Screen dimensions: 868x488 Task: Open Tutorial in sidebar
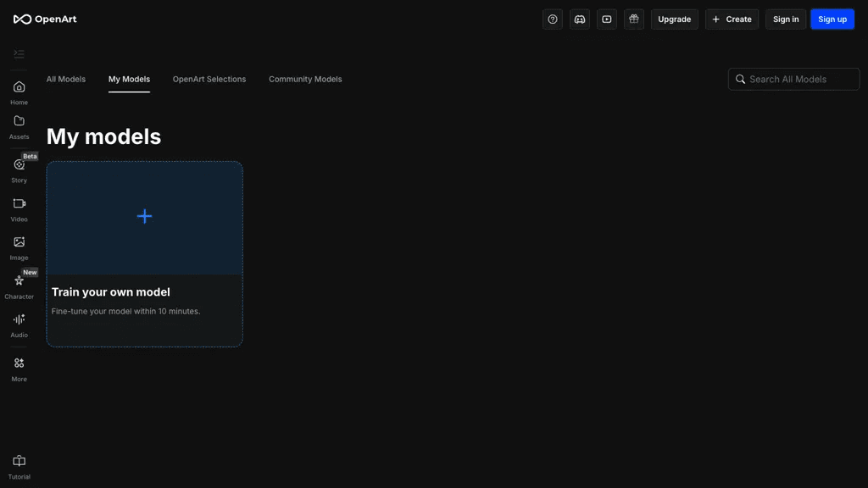tap(19, 468)
